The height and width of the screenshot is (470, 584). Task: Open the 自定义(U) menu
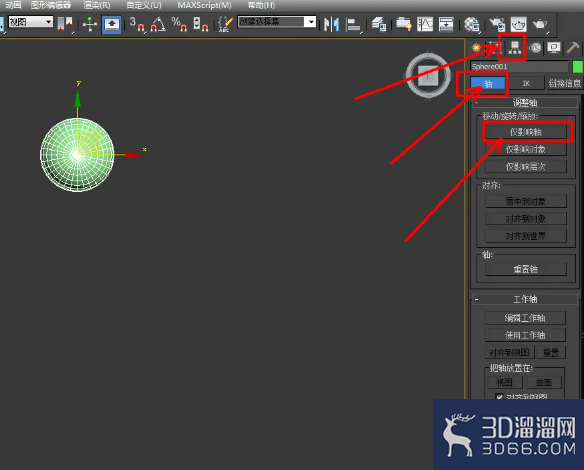coord(144,5)
